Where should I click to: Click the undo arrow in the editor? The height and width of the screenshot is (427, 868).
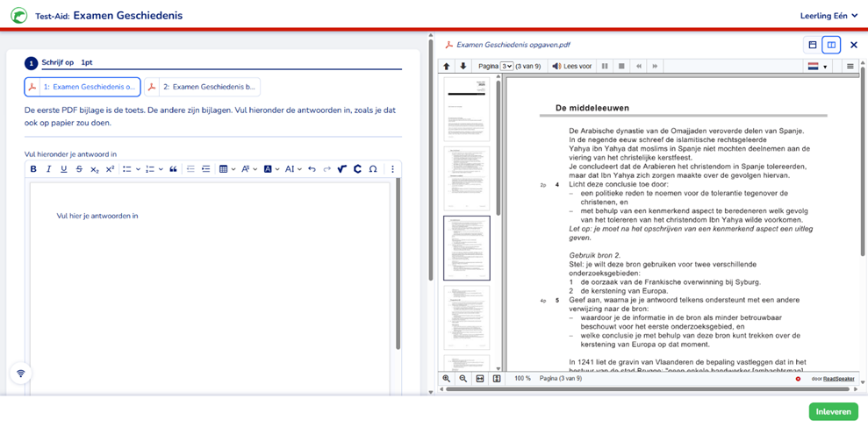pos(312,169)
